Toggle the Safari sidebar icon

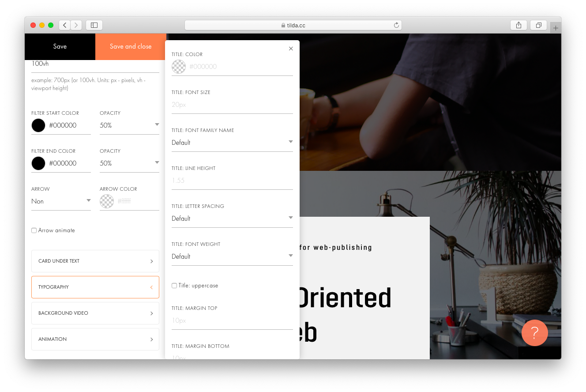(94, 25)
